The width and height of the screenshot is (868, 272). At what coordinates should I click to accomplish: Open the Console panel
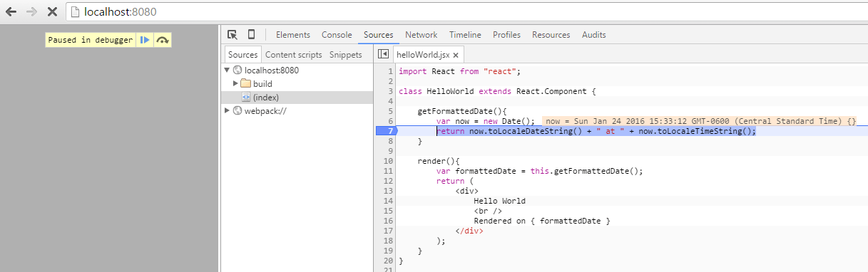pos(337,34)
